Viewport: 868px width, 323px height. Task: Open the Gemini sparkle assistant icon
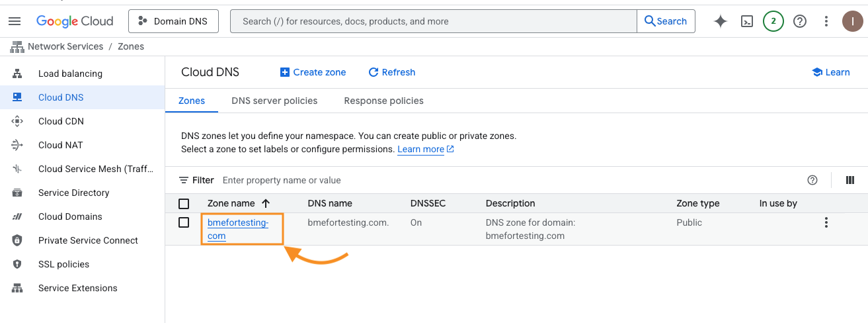[x=721, y=21]
